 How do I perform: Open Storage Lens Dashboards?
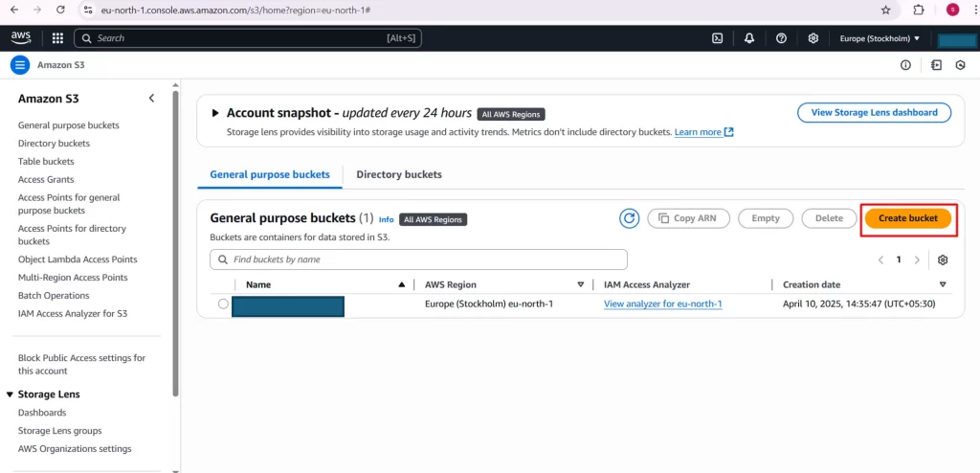(x=42, y=413)
